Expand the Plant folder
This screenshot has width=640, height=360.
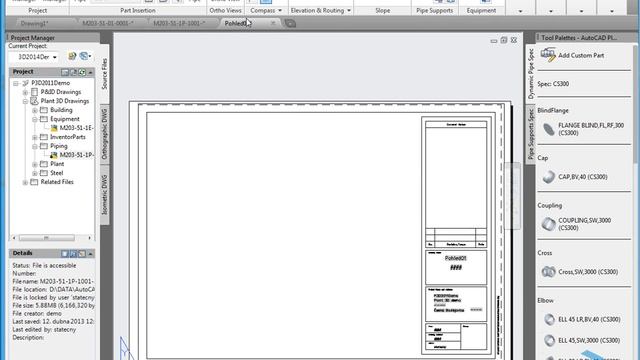point(35,164)
